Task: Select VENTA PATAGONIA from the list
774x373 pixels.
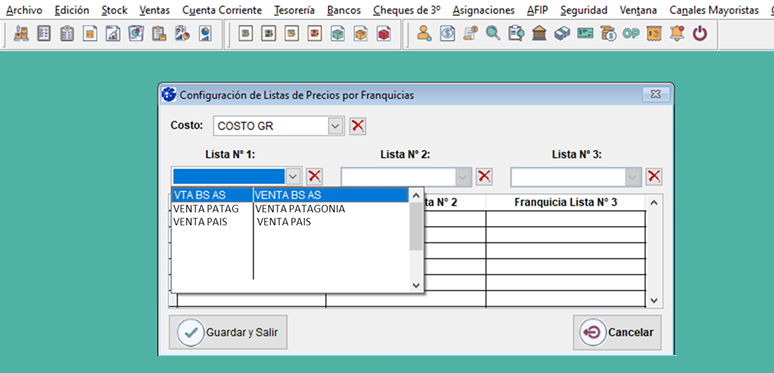Action: coord(290,209)
